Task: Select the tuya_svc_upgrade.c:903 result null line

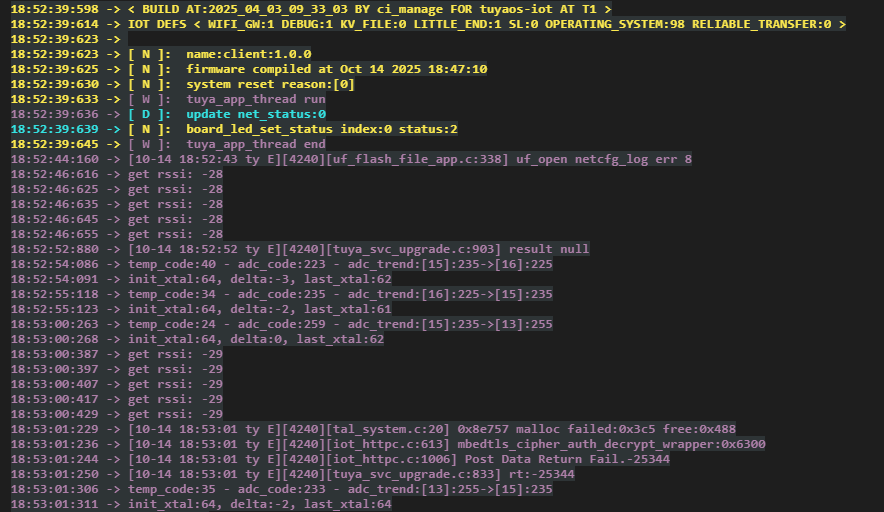Action: coord(358,249)
